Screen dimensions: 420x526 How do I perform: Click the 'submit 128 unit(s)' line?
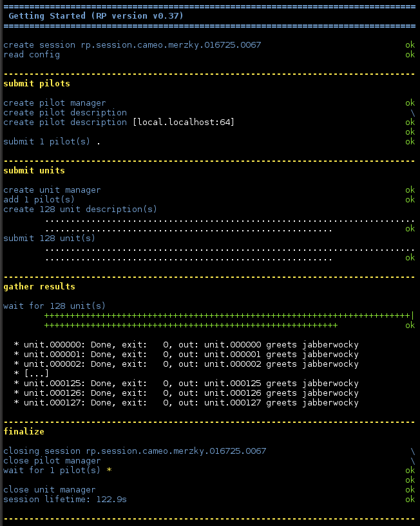49,238
